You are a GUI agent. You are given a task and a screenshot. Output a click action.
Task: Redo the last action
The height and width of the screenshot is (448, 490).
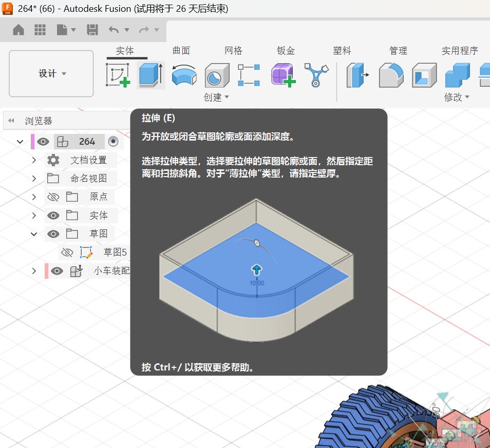144,30
